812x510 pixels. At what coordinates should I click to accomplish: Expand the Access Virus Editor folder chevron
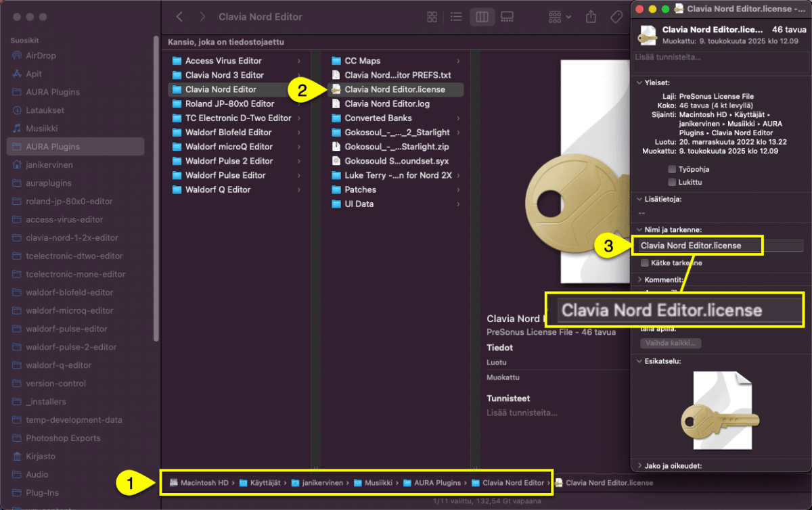[x=298, y=61]
